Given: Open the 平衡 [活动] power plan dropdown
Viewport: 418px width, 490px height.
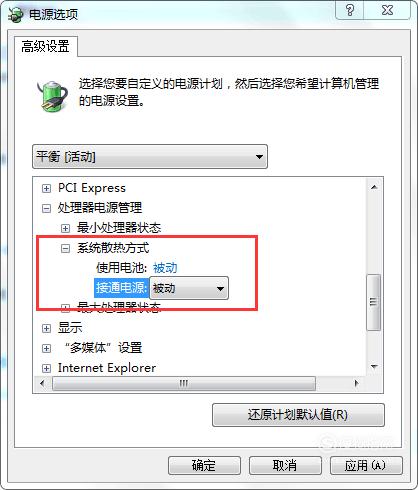Looking at the screenshot, I should (150, 156).
